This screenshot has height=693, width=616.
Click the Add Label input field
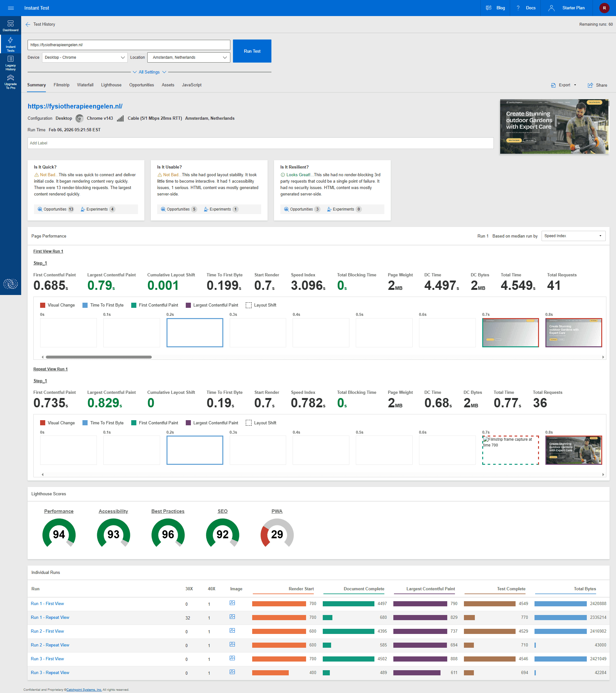point(260,143)
